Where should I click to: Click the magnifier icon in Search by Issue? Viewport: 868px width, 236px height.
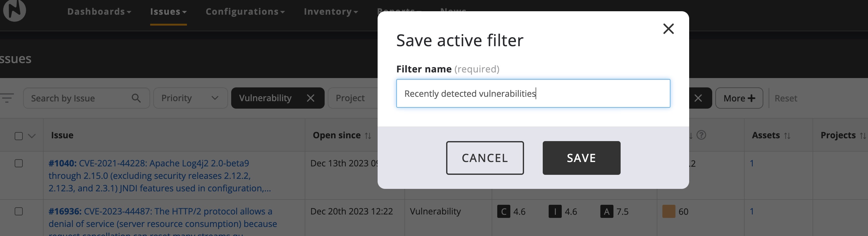click(x=136, y=98)
